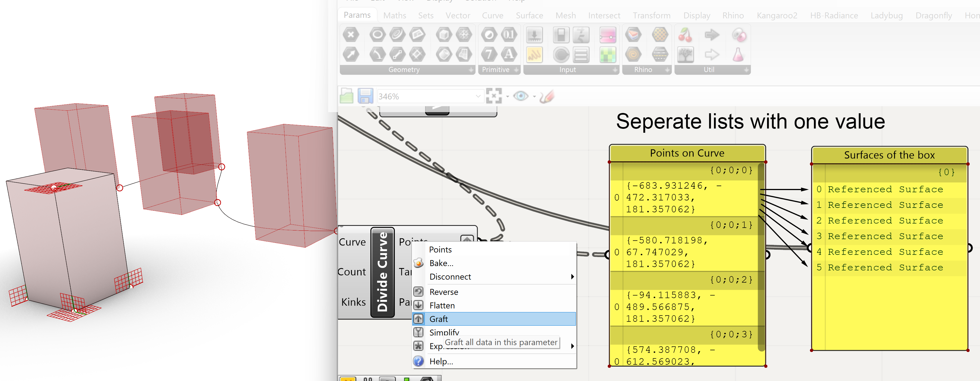
Task: Choose Graft in the context menu
Action: tap(438, 319)
